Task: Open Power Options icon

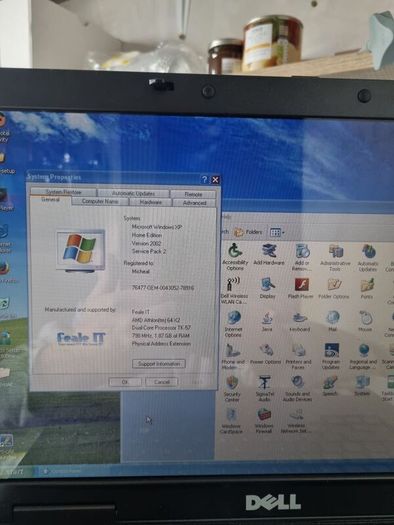Action: pyautogui.click(x=265, y=354)
